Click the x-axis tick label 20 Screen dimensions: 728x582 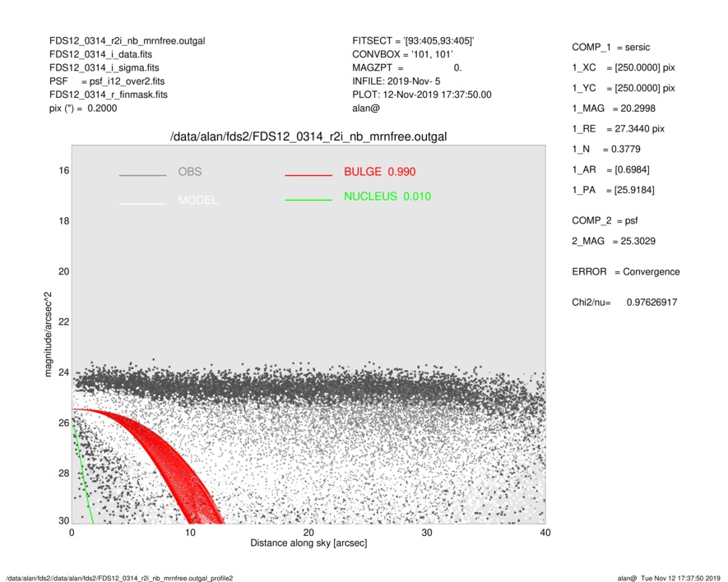pos(308,533)
